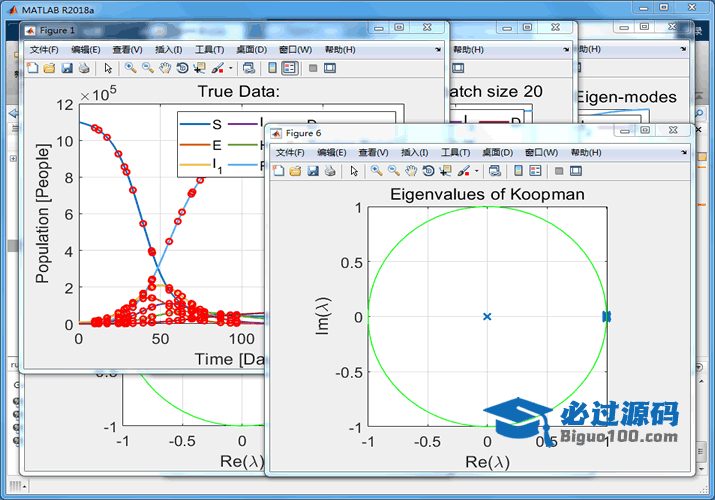Open 帮助(H) menu in batch size figure

click(x=468, y=50)
